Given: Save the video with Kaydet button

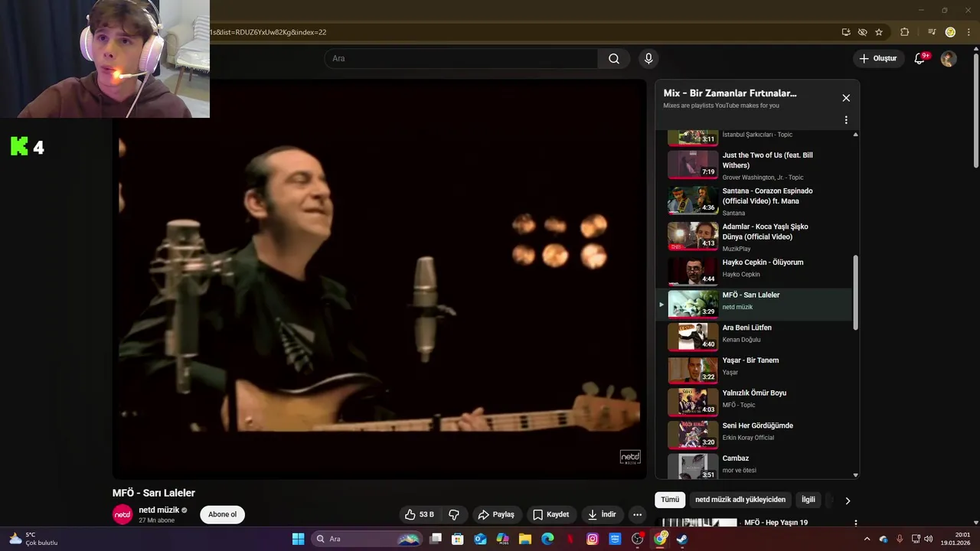Looking at the screenshot, I should [x=550, y=514].
